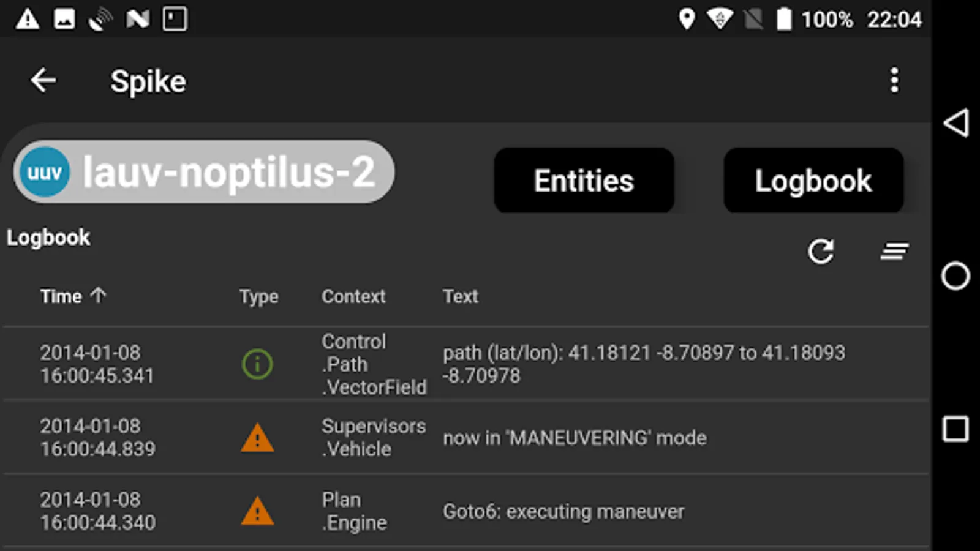Select the Control.Path.VectorField log row
The height and width of the screenshot is (551, 980).
466,364
